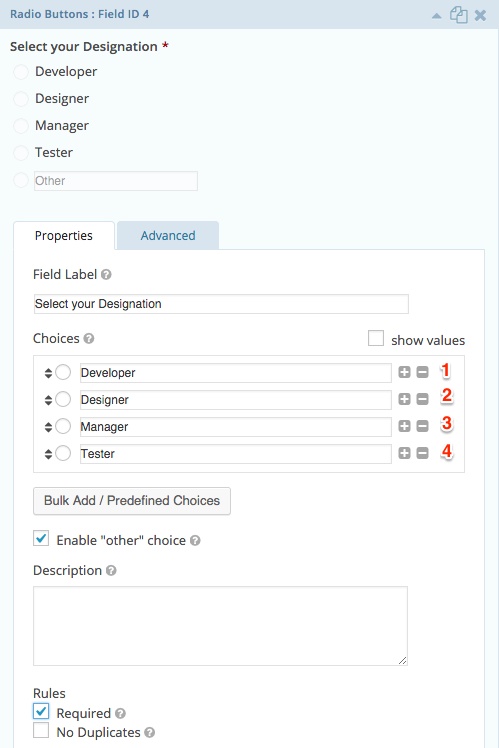Duplicate this field with the copy icon
Viewport: 499px width, 748px height.
coord(458,15)
